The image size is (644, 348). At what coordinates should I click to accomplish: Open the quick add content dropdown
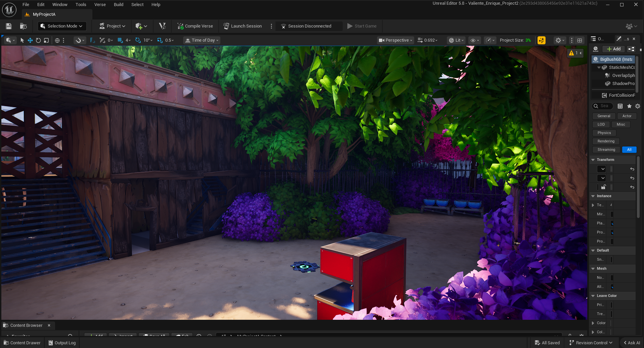(x=141, y=26)
